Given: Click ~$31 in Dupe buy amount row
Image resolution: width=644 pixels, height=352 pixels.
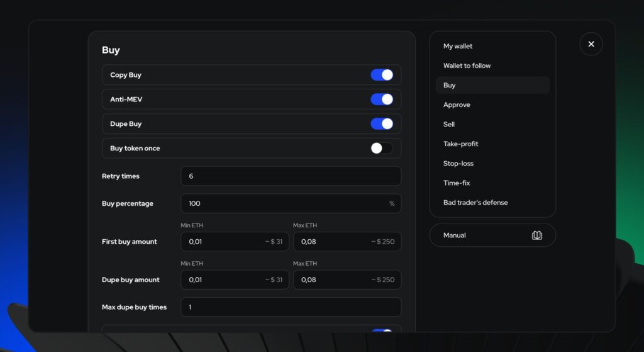Looking at the screenshot, I should tap(274, 280).
